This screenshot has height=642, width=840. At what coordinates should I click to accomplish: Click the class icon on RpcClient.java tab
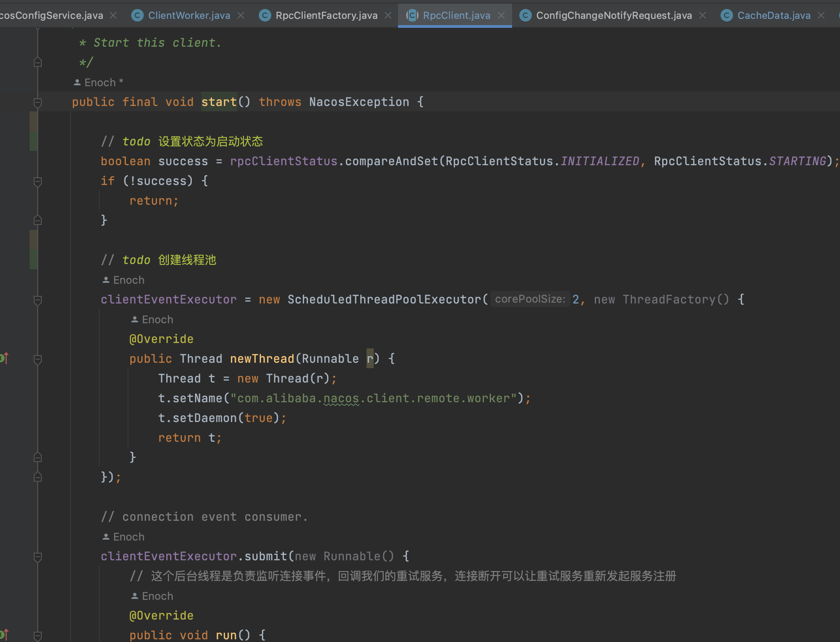412,15
